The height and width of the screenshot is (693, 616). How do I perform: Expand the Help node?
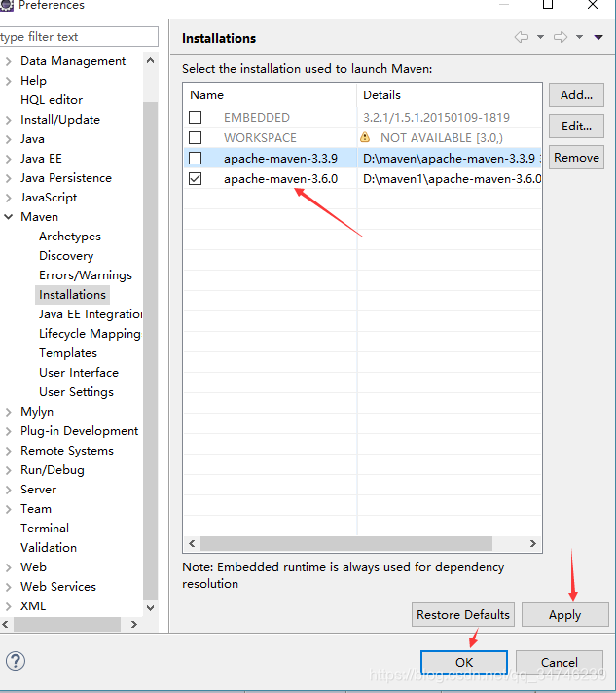(x=9, y=81)
